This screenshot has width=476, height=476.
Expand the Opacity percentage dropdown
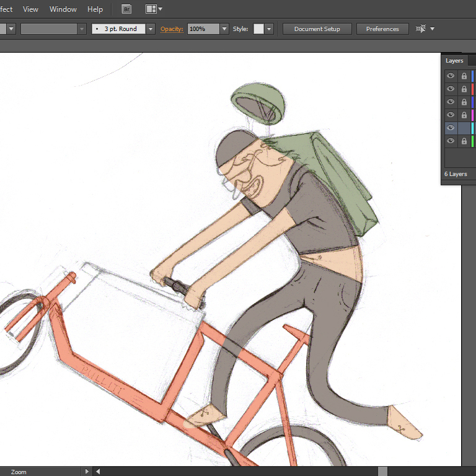pos(224,29)
